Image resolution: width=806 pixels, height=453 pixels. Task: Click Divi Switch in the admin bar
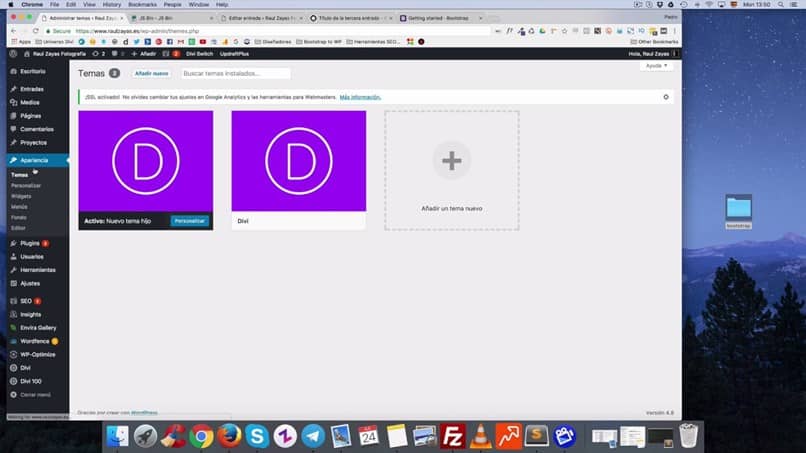click(x=199, y=53)
